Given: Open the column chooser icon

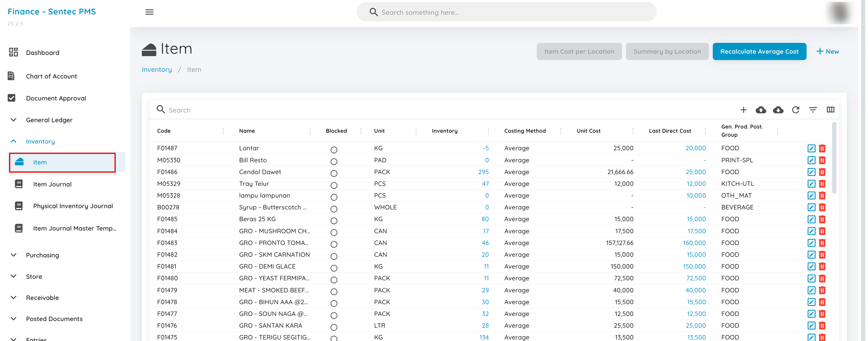Looking at the screenshot, I should pyautogui.click(x=830, y=110).
